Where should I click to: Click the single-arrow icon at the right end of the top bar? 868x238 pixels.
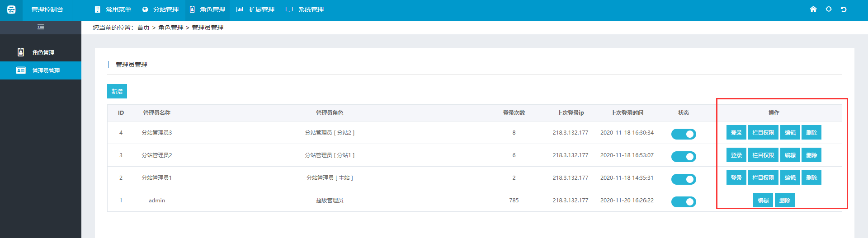click(x=844, y=9)
